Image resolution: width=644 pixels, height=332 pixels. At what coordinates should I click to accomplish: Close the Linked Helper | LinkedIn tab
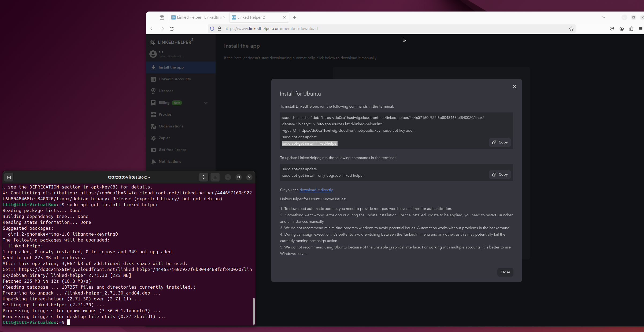click(224, 17)
